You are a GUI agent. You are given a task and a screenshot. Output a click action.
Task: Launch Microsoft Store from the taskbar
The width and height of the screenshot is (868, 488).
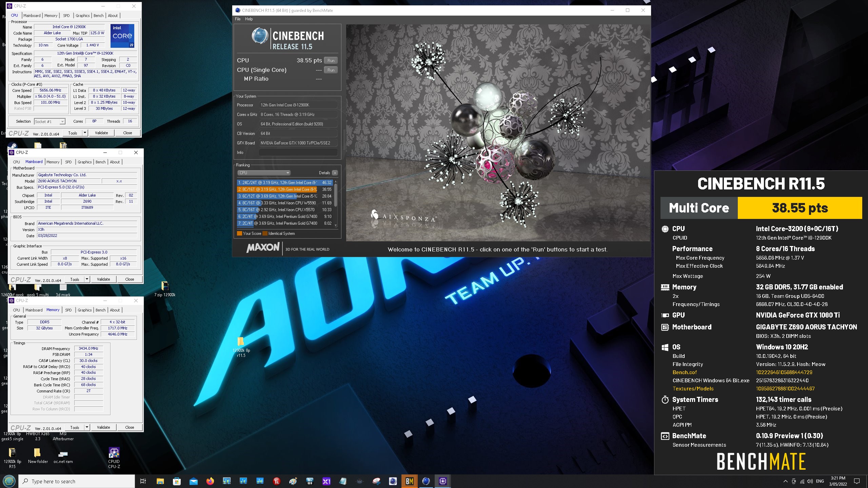coord(177,481)
